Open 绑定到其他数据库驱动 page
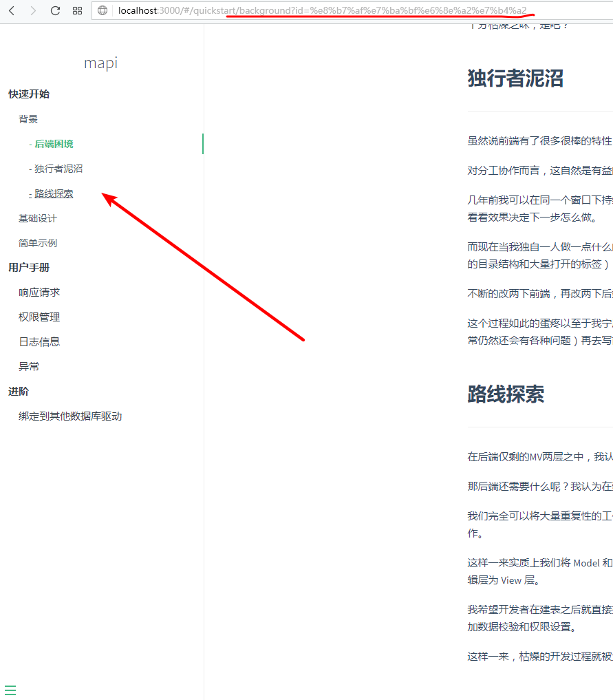This screenshot has width=613, height=700. 70,416
